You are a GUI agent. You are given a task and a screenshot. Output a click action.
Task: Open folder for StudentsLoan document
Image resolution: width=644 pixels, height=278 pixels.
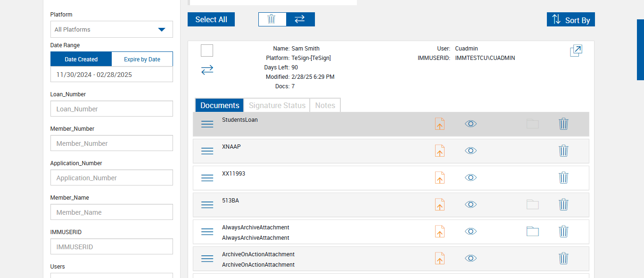pyautogui.click(x=533, y=124)
